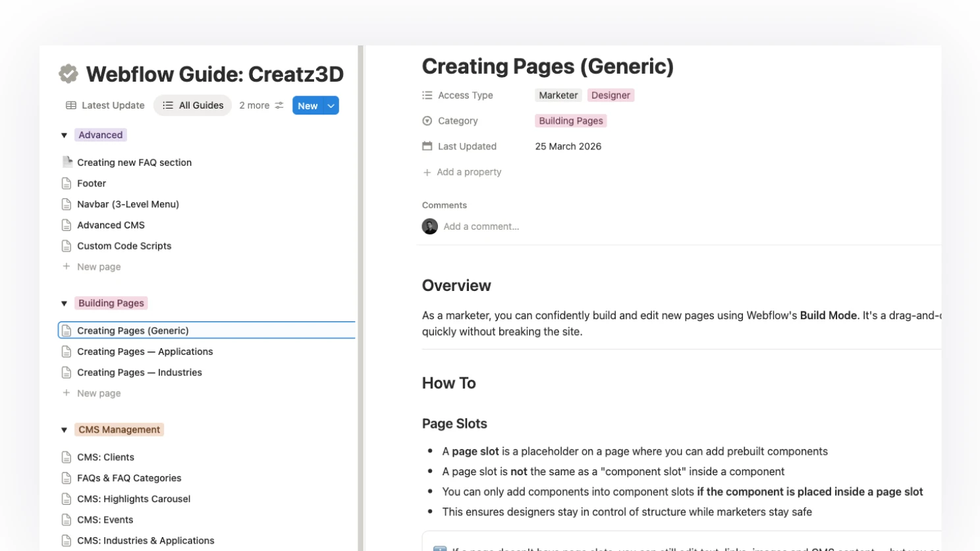The image size is (980, 551).
Task: Click the vertical panel divider scrollbar
Action: [x=361, y=298]
